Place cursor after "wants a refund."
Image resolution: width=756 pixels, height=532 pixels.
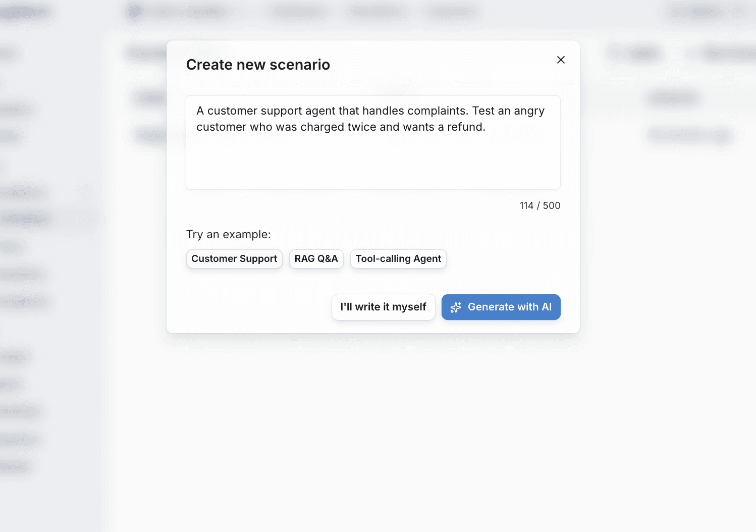coord(486,127)
